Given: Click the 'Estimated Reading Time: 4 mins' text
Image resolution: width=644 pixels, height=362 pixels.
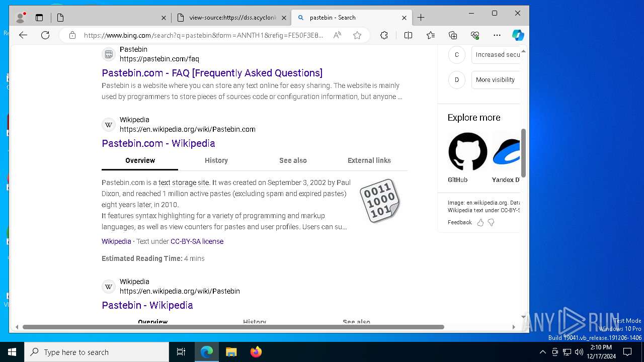Looking at the screenshot, I should tap(153, 258).
